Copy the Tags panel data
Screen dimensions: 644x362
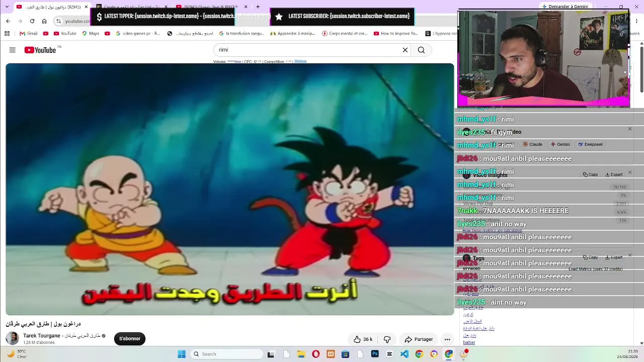[591, 257]
